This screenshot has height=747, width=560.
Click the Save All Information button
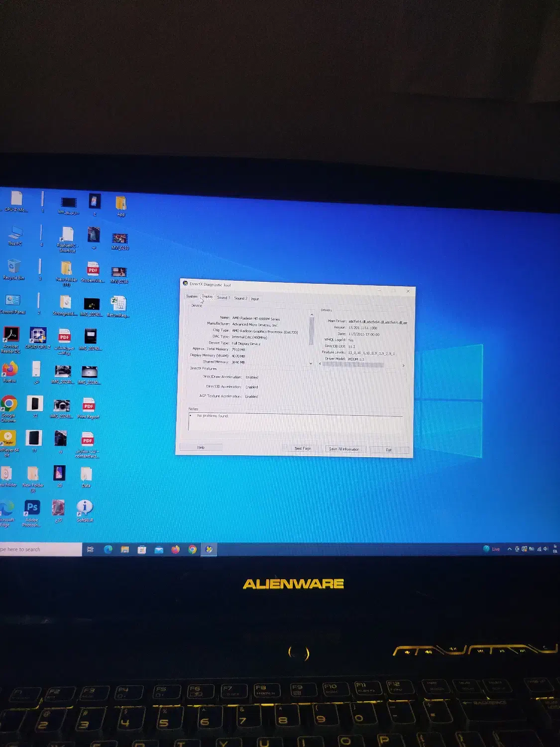point(343,449)
